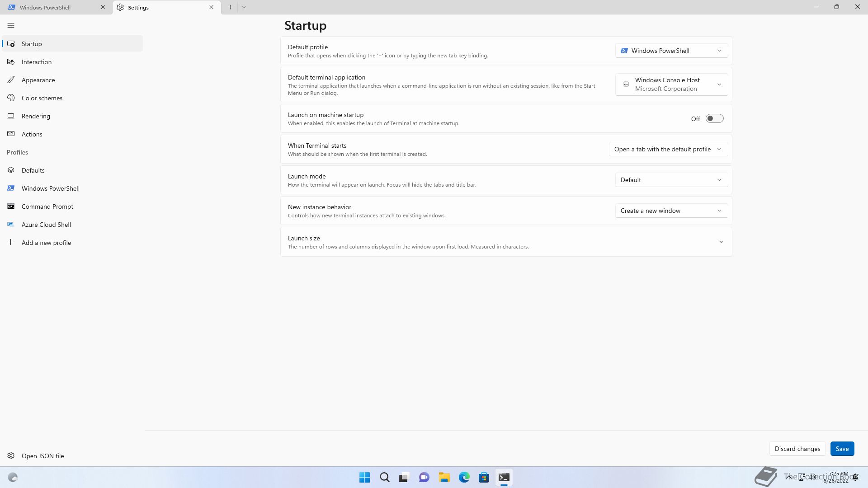Expand the Launch size section

(506, 242)
